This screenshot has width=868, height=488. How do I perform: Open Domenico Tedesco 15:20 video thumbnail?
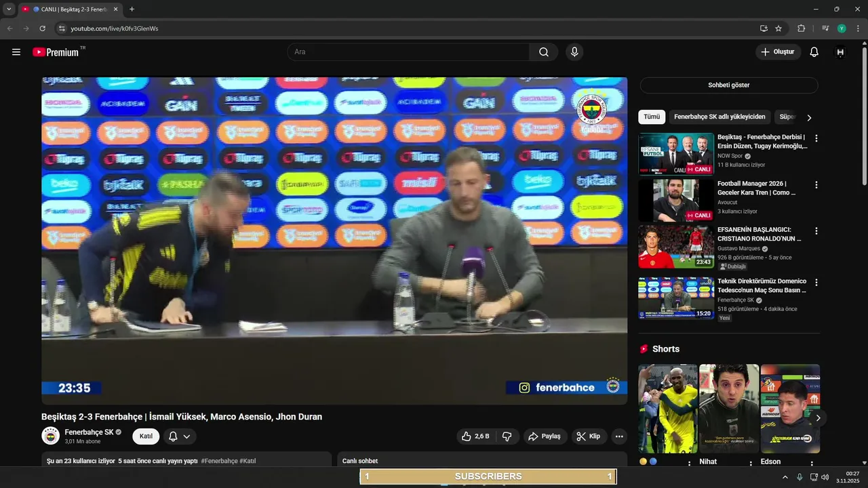click(676, 298)
